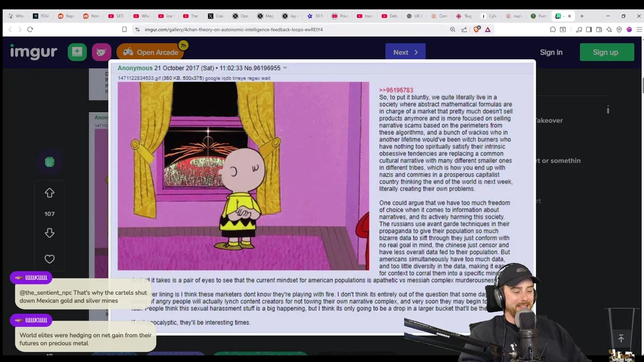The image size is (644, 362).
Task: Jump back to top arrow button
Action: [621, 339]
